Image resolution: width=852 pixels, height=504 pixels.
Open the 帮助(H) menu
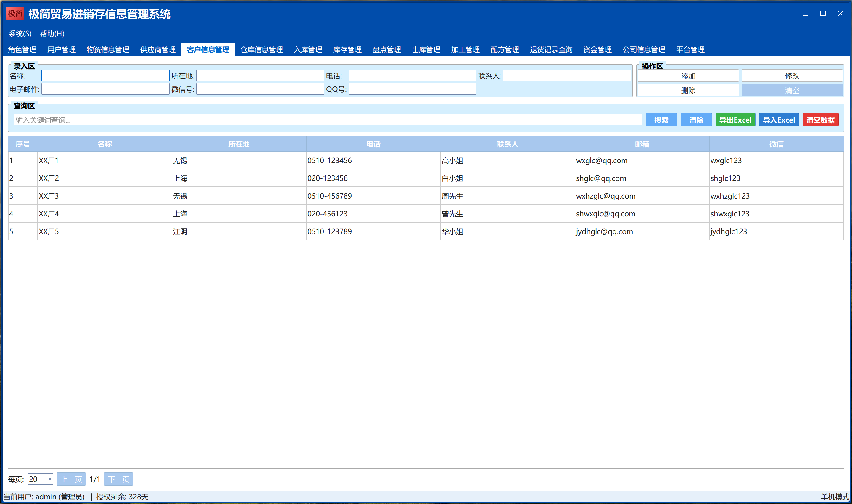pyautogui.click(x=52, y=34)
